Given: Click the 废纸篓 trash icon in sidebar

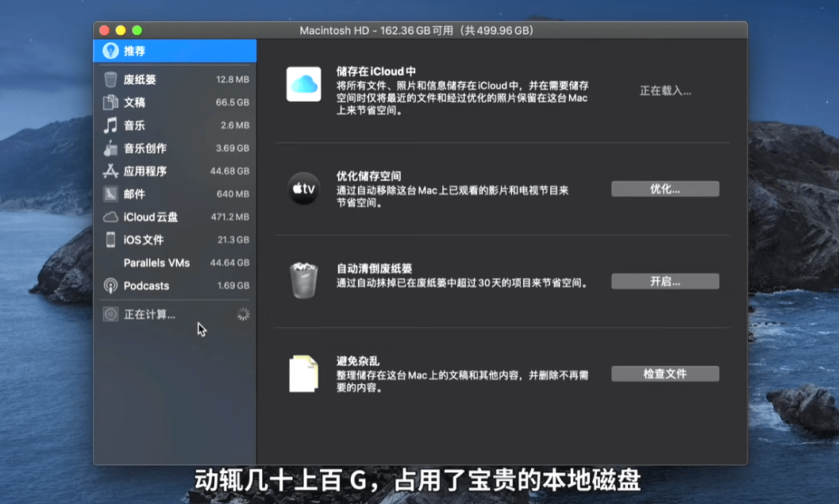Looking at the screenshot, I should (x=110, y=79).
